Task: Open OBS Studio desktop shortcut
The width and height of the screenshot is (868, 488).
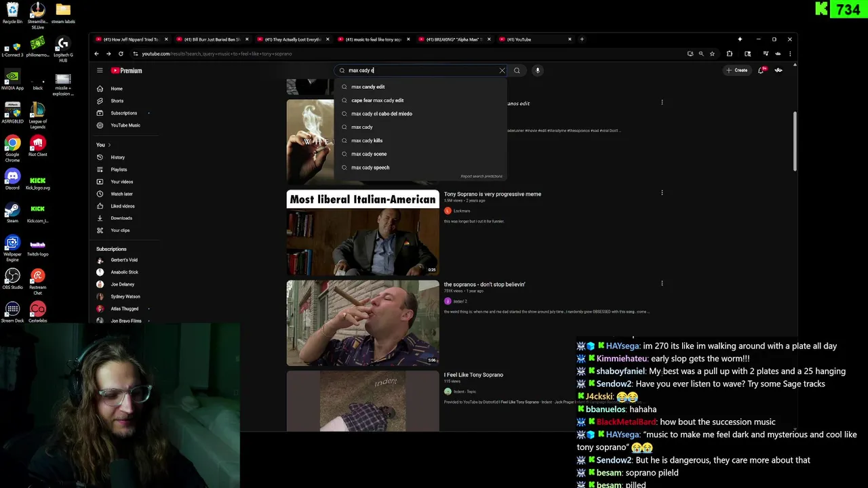Action: coord(12,279)
